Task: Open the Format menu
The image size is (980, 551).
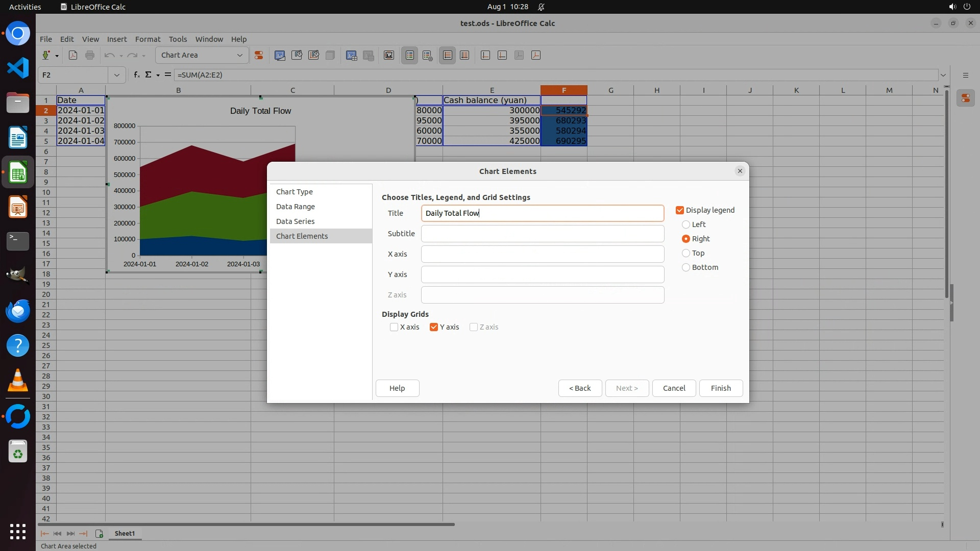Action: pos(148,39)
